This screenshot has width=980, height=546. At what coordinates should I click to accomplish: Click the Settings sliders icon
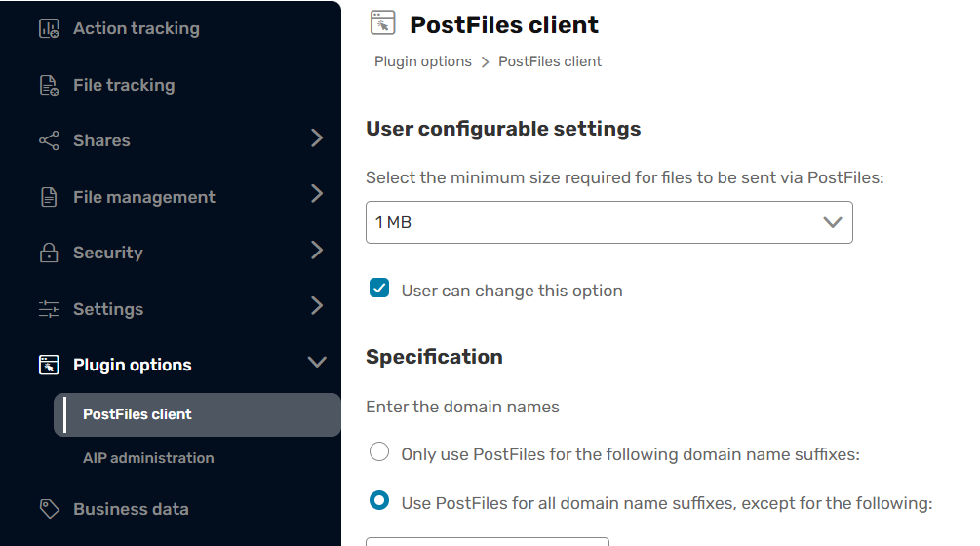pyautogui.click(x=49, y=309)
